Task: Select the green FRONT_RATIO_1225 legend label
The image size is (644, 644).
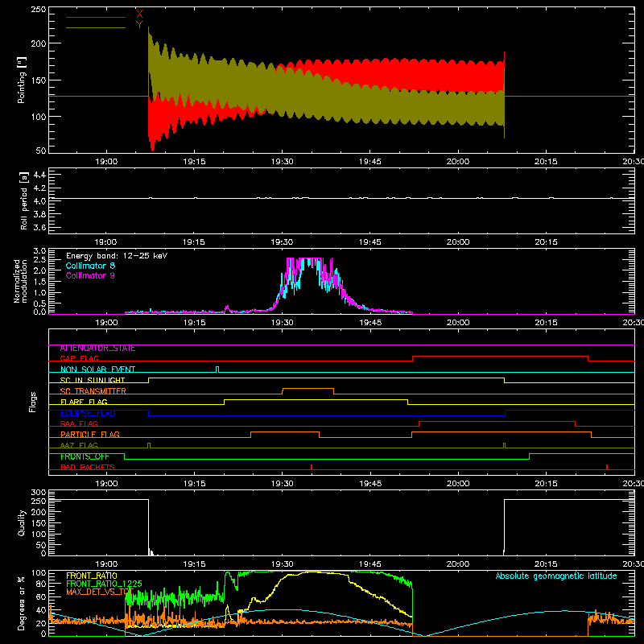Action: click(104, 584)
